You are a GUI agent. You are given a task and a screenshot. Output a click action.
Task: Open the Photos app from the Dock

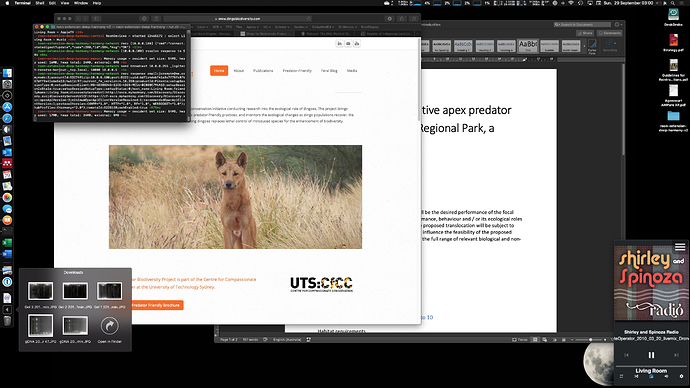coord(7,198)
